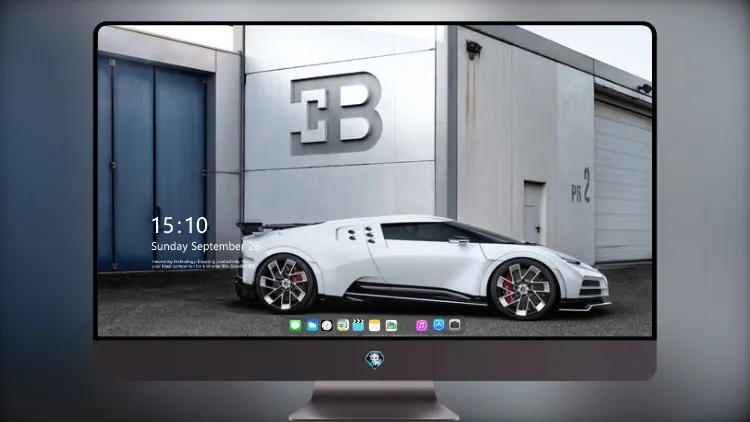This screenshot has height=422, width=750.
Task: Click the Sunday September 28 date text
Action: [206, 246]
